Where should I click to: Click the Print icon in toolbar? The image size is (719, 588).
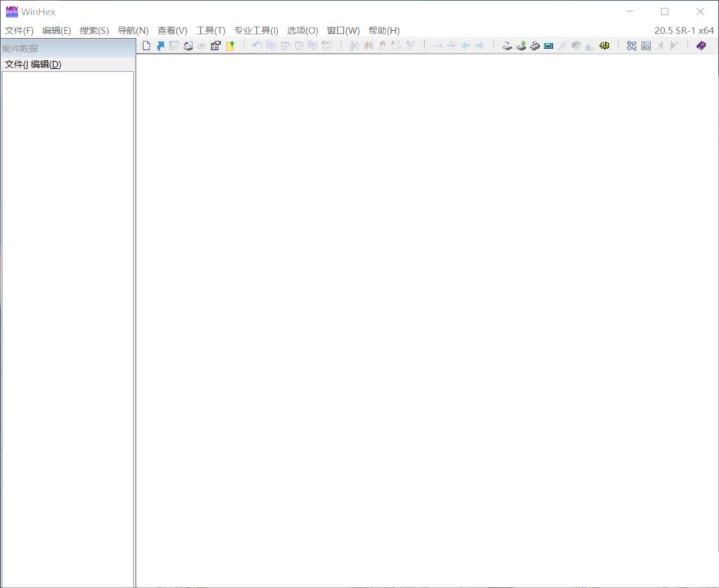pyautogui.click(x=188, y=46)
